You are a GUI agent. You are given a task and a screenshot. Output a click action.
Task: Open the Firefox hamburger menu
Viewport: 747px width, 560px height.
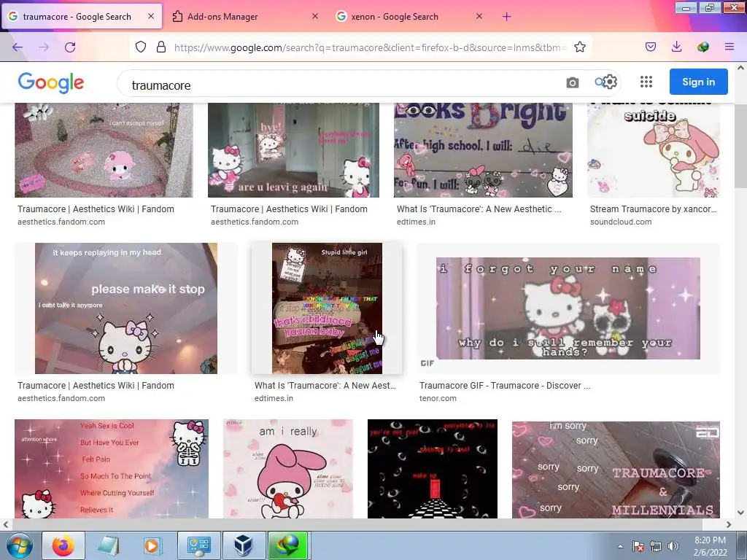coord(729,47)
